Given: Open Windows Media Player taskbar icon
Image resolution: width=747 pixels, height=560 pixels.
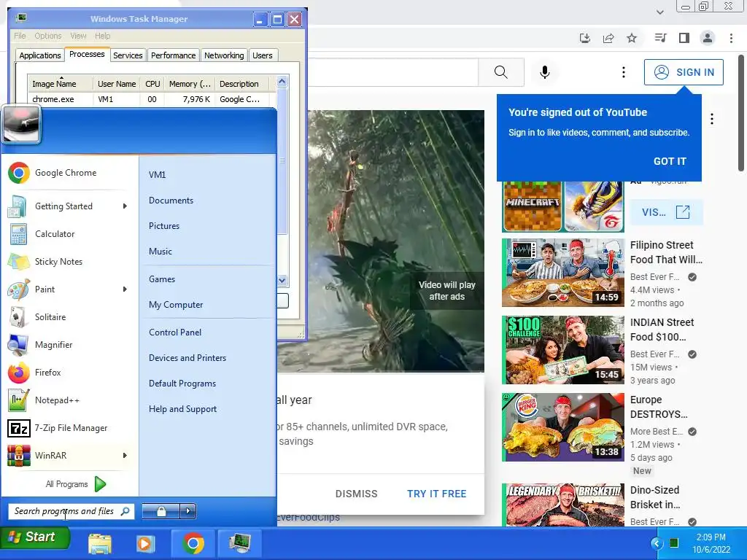Looking at the screenshot, I should point(145,544).
